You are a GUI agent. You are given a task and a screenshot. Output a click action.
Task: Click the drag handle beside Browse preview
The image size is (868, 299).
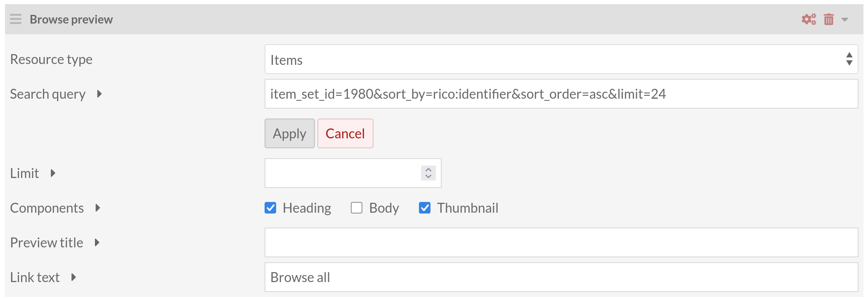click(x=16, y=19)
